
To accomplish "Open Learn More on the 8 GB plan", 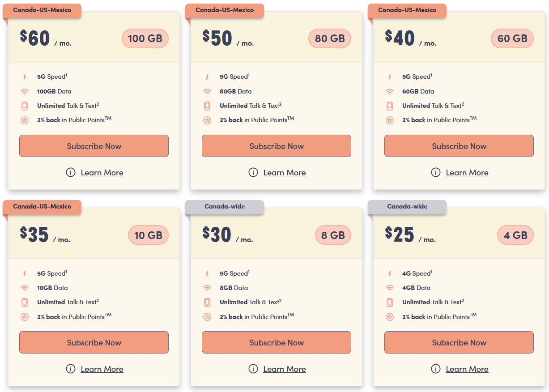I will point(284,369).
